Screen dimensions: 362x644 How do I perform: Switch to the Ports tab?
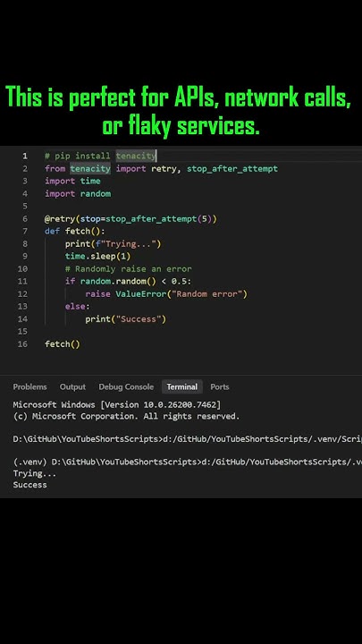tap(220, 387)
